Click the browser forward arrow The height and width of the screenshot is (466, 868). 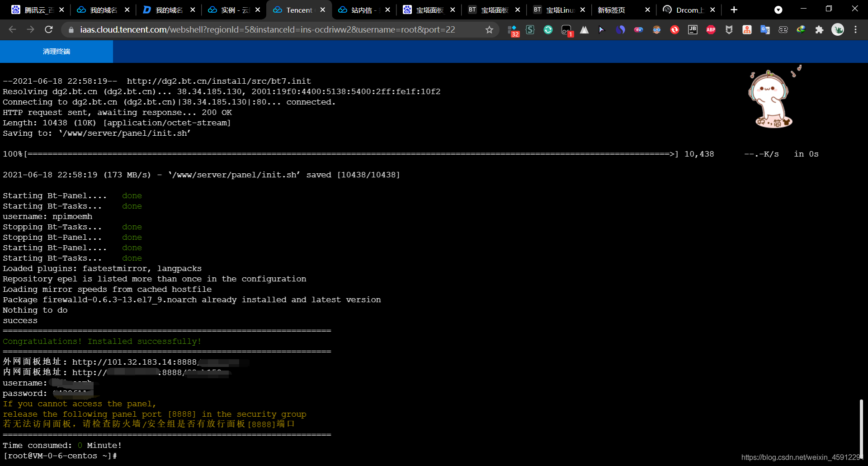point(30,29)
